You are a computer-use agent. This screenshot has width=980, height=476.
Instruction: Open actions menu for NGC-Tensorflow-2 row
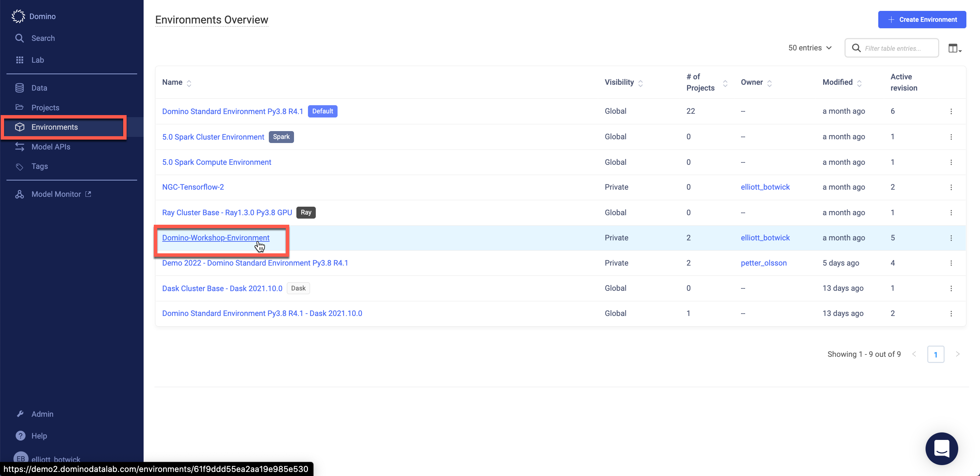(x=951, y=187)
